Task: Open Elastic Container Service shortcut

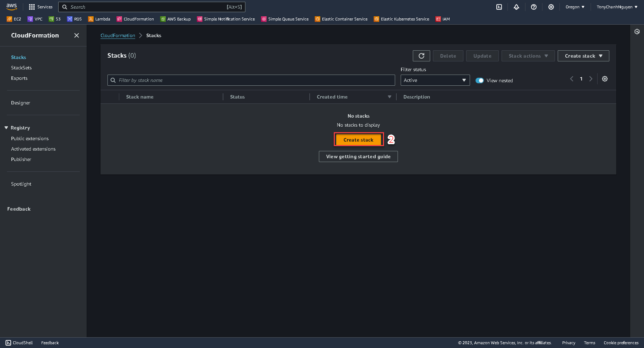Action: [x=341, y=19]
